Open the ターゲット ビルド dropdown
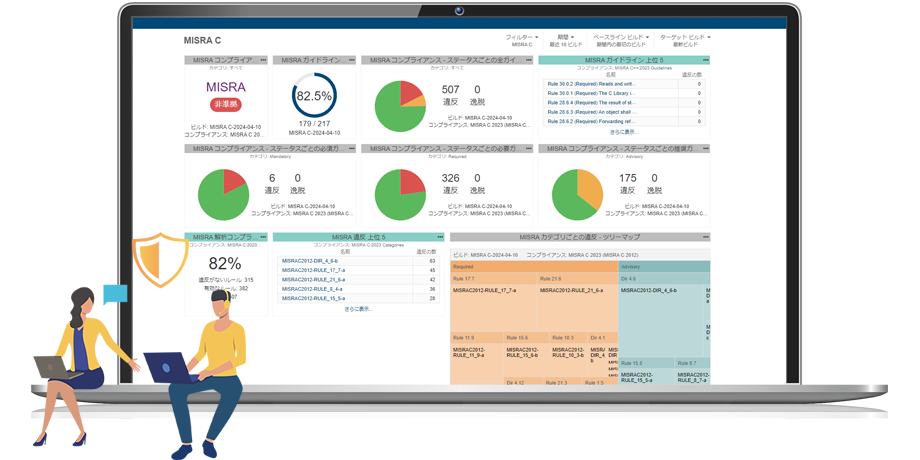The image size is (920, 460). 685,40
